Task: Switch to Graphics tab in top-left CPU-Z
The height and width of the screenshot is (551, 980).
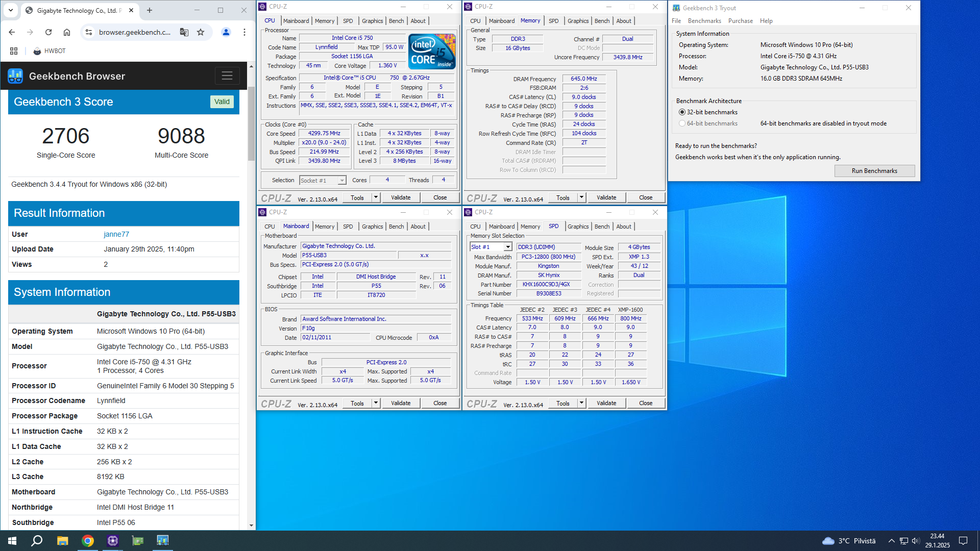Action: click(x=372, y=21)
